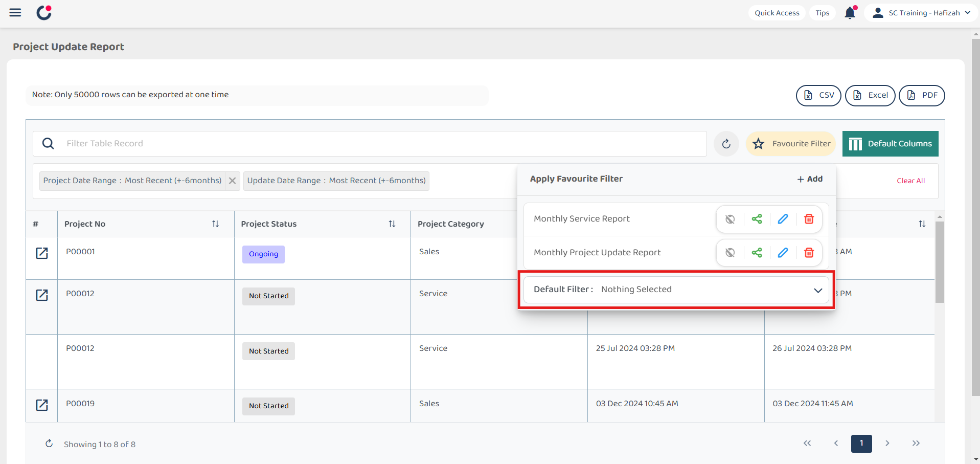
Task: Open the notifications bell
Action: (x=850, y=13)
